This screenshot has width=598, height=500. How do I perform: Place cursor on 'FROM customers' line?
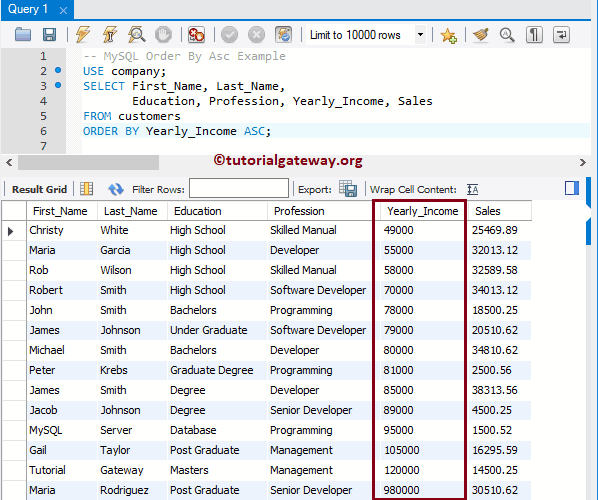click(x=132, y=116)
